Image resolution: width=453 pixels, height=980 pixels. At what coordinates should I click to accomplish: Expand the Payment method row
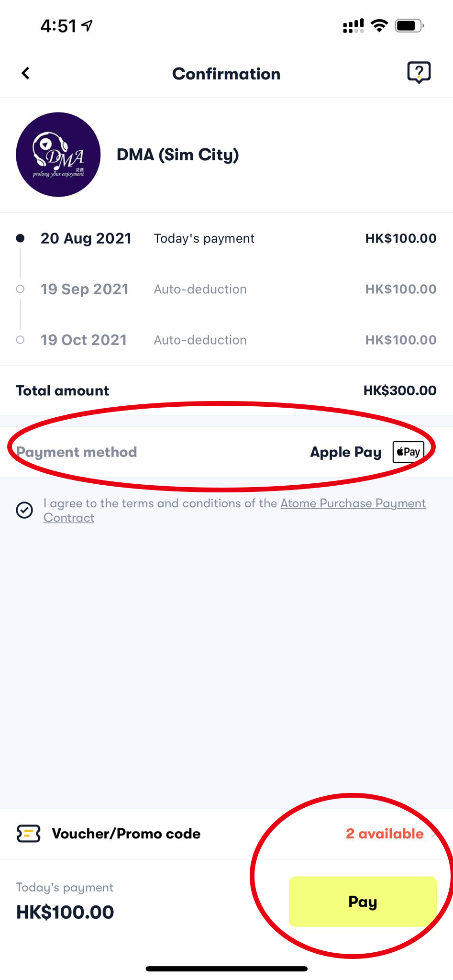226,452
